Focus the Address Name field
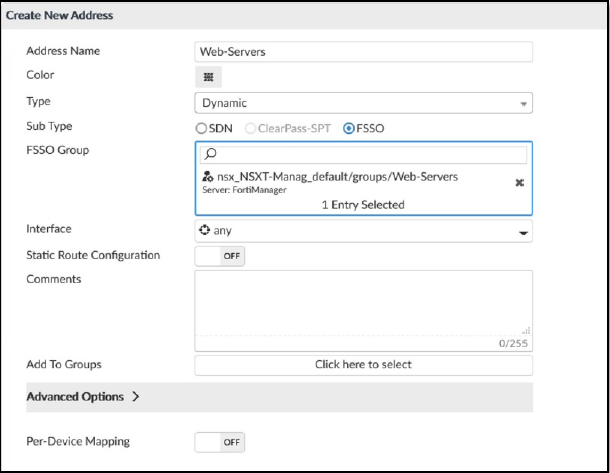 (x=362, y=52)
